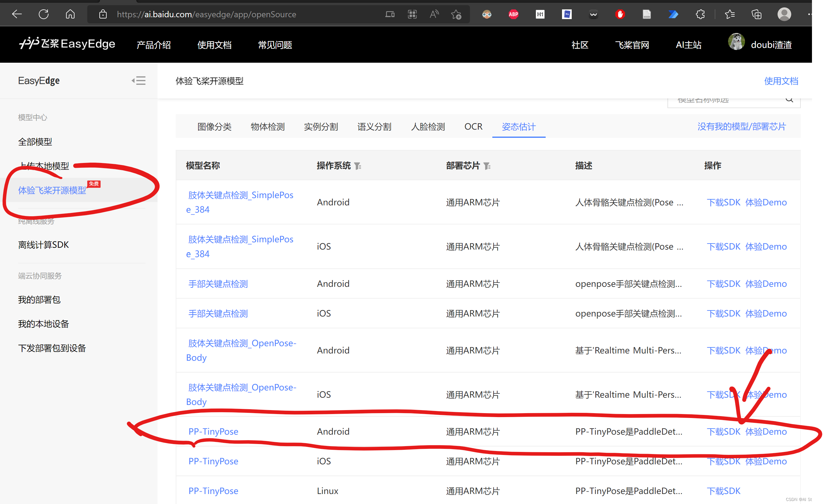Reload the current page

[43, 14]
